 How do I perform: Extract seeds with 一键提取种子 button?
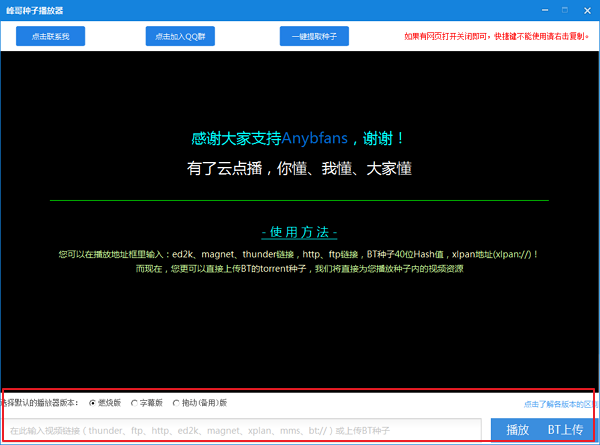point(314,36)
